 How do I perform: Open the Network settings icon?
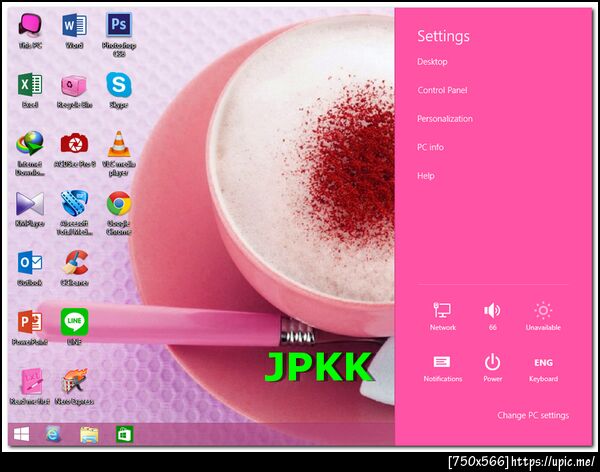click(442, 316)
